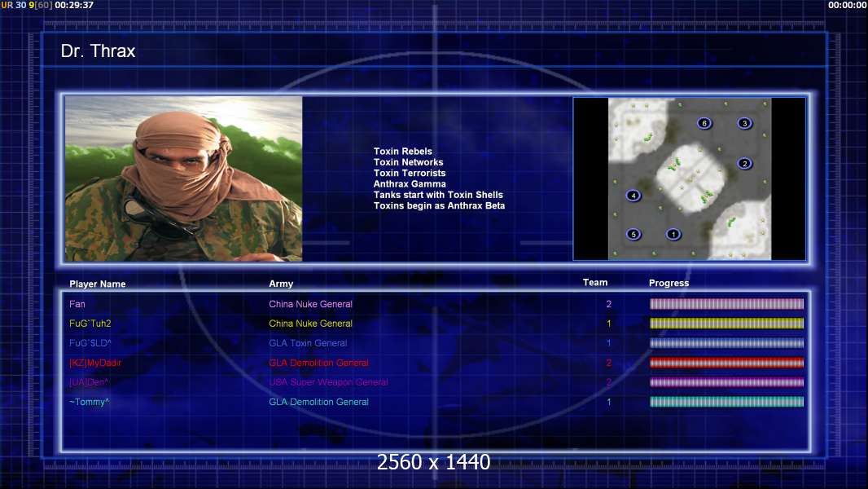The height and width of the screenshot is (489, 868).
Task: Click Toxins begin as Anthrax Beta text
Action: [440, 205]
